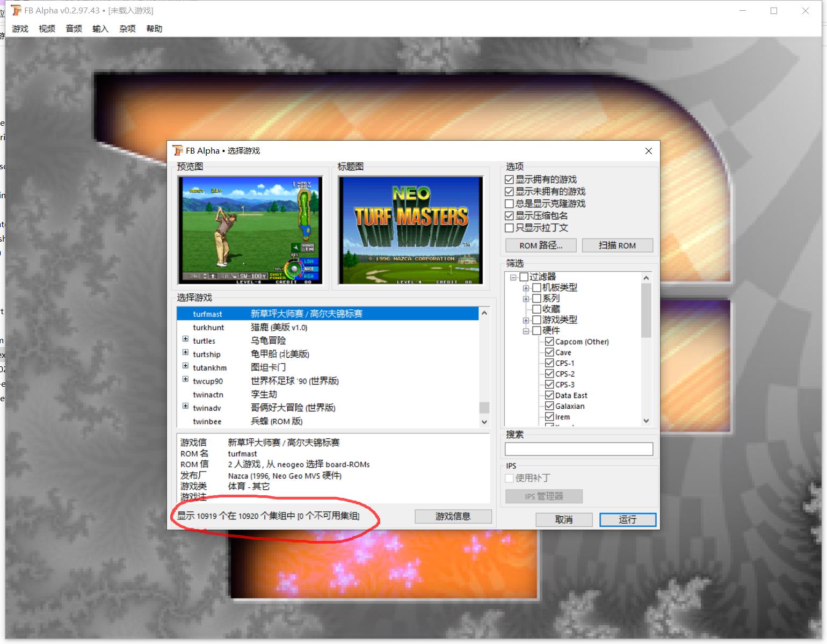Viewport: 827px width, 644px height.
Task: Select twinbee 兵蜂 game row
Action: pyautogui.click(x=328, y=421)
